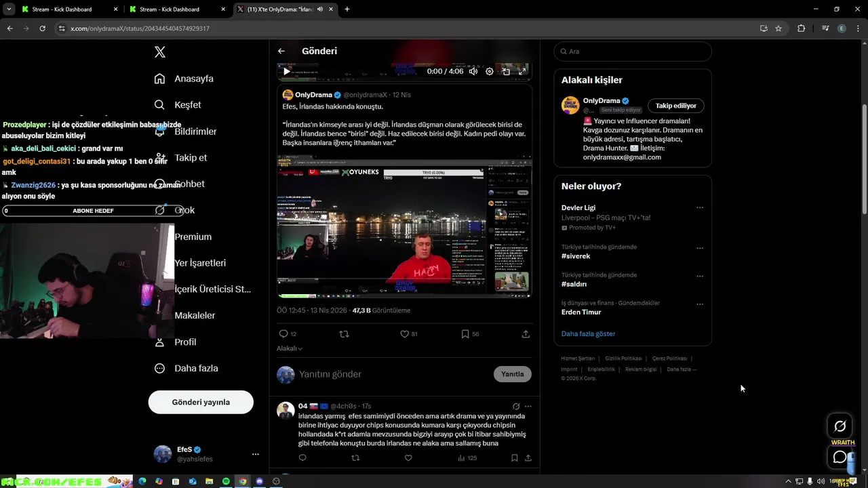
Task: Open options for #siverek trend
Action: click(700, 248)
